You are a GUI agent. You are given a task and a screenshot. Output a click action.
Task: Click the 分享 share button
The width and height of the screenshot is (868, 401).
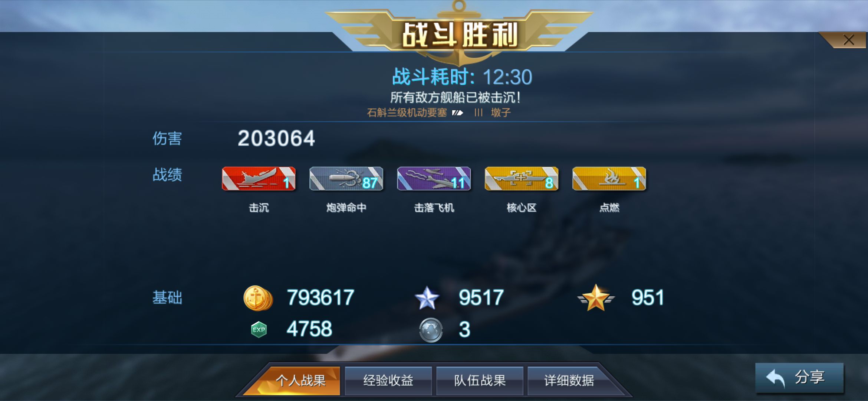799,378
